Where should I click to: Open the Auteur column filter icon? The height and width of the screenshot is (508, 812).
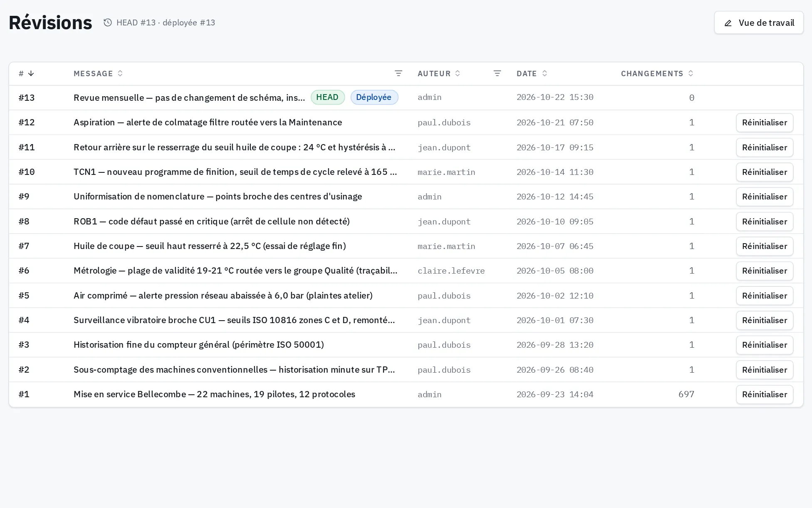click(497, 73)
